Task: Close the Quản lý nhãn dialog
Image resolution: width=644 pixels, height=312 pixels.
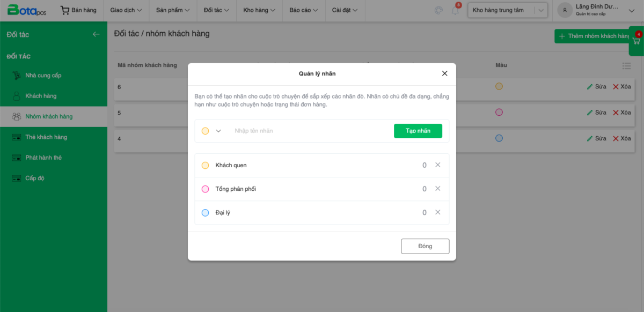Action: (444, 73)
